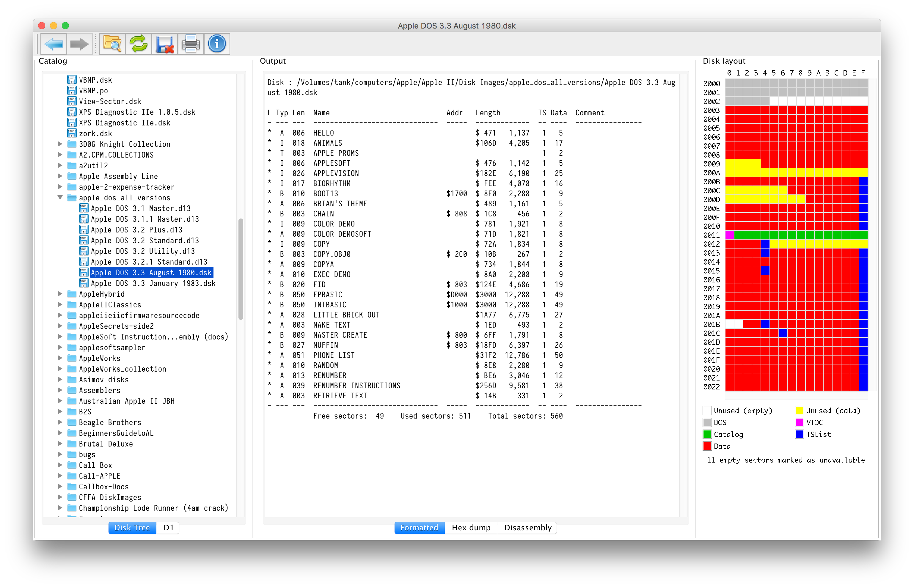Click the green refresh arrows icon
The image size is (914, 588).
coord(139,44)
